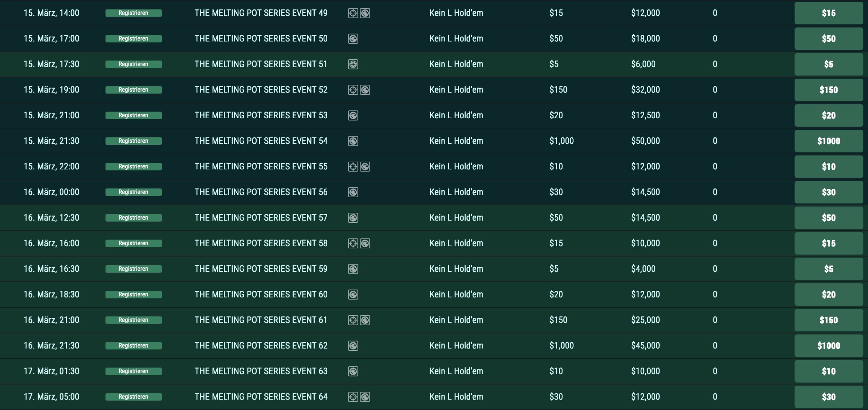This screenshot has width=868, height=410.
Task: Click the re-entry icon on Event 54
Action: tap(353, 141)
